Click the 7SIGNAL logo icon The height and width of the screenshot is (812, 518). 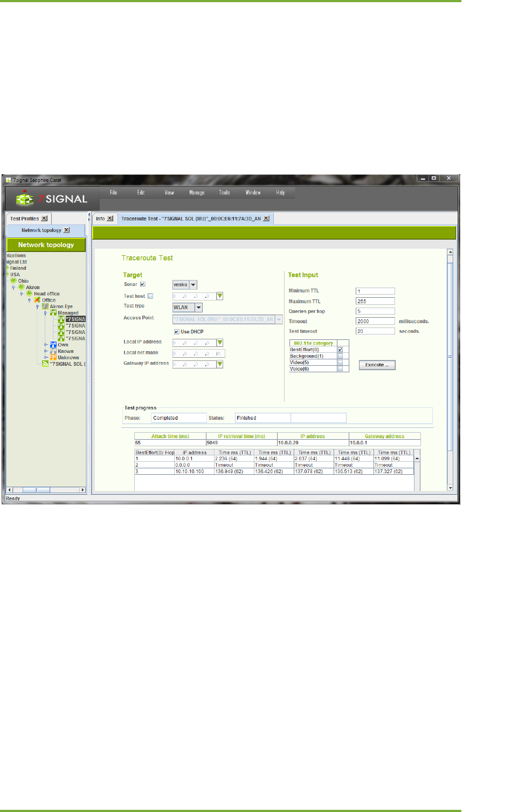(24, 198)
